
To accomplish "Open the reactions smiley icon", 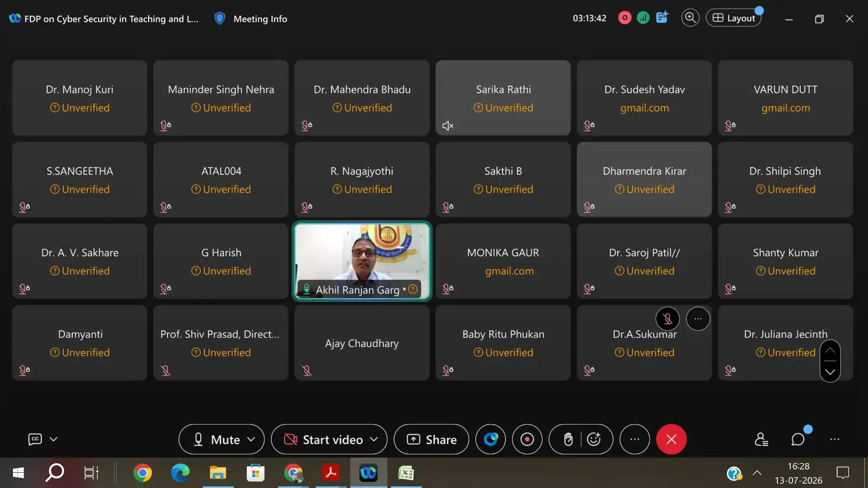I will coord(594,439).
